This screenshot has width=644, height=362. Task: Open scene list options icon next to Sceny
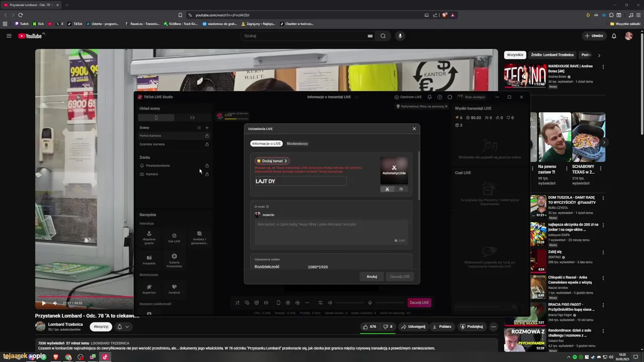[x=199, y=128]
